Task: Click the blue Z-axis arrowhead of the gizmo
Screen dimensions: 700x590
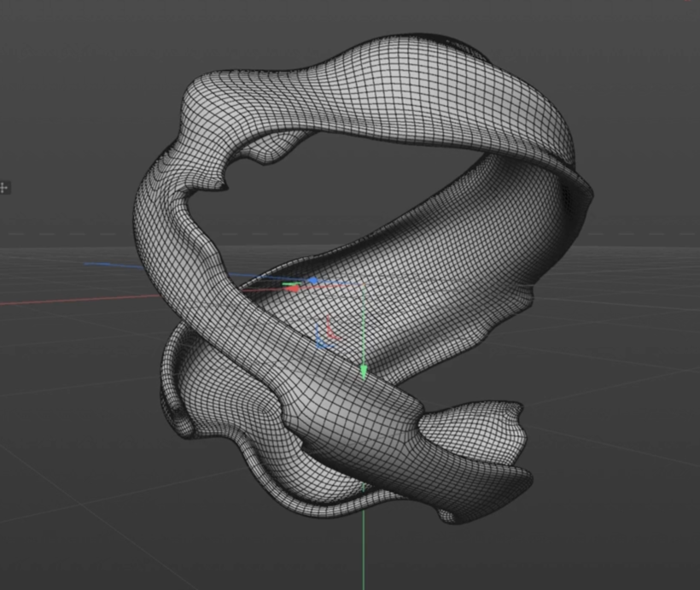Action: click(x=313, y=281)
